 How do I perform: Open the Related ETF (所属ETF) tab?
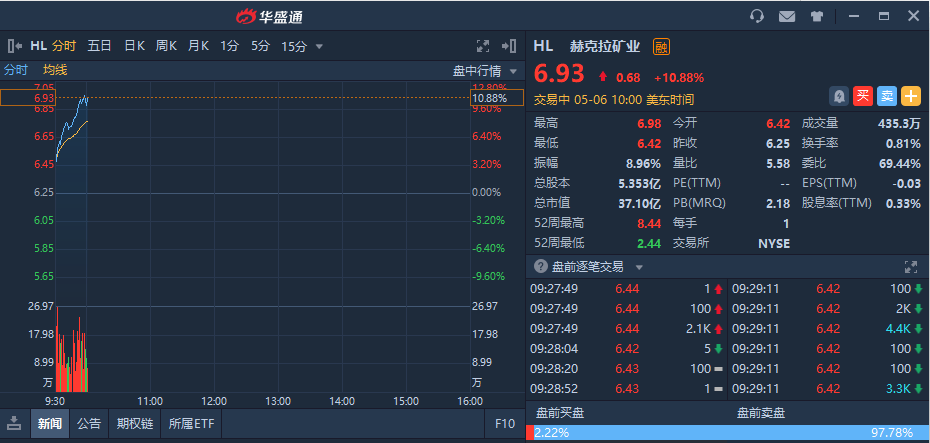(191, 423)
